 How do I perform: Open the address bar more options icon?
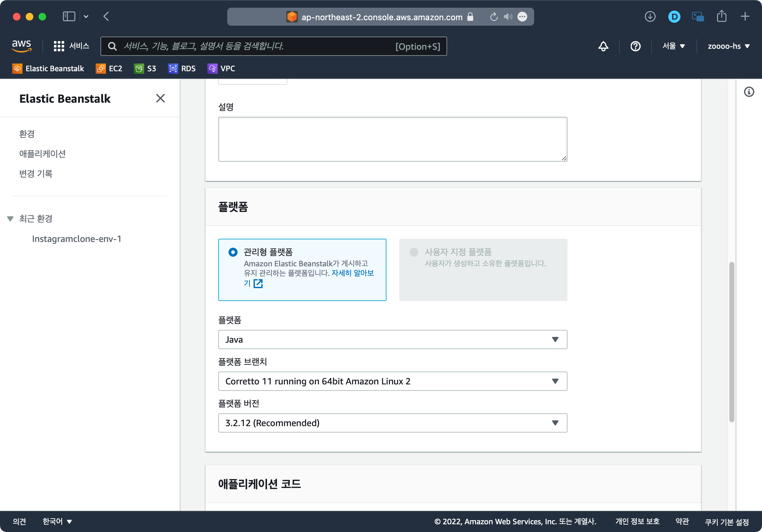[x=522, y=17]
